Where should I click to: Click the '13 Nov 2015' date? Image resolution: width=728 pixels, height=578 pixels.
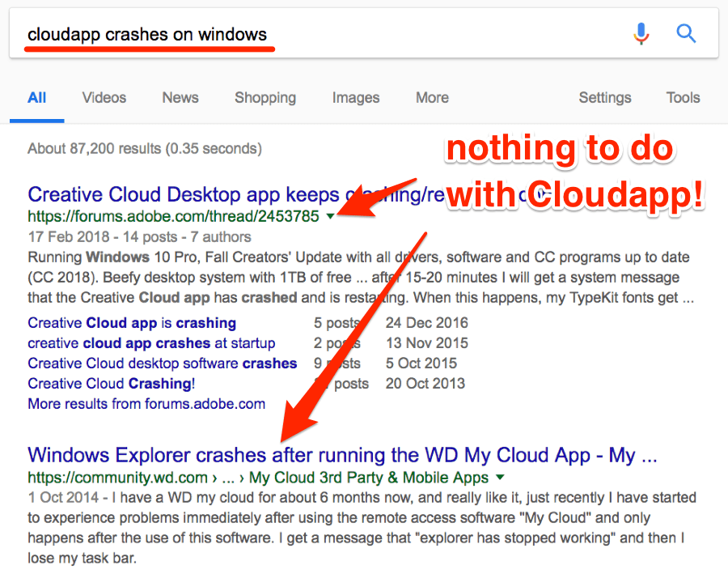[x=426, y=343]
